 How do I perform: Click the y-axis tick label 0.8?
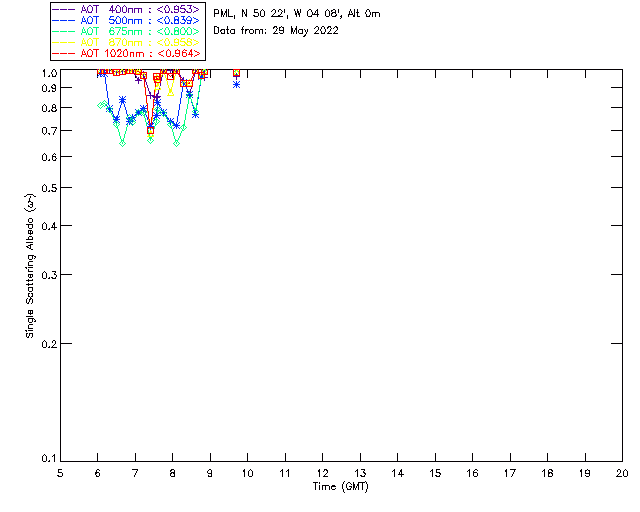[49, 108]
